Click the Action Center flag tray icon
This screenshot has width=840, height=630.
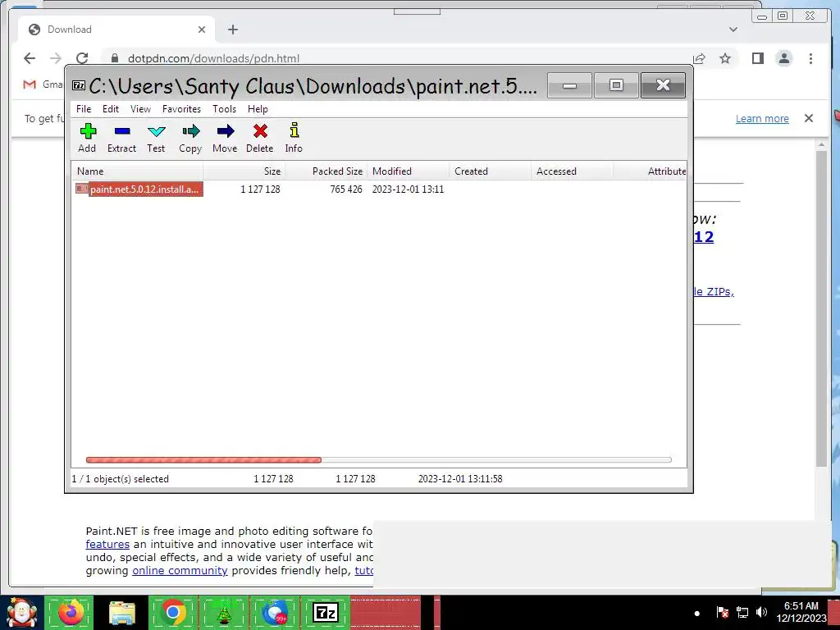tap(722, 612)
